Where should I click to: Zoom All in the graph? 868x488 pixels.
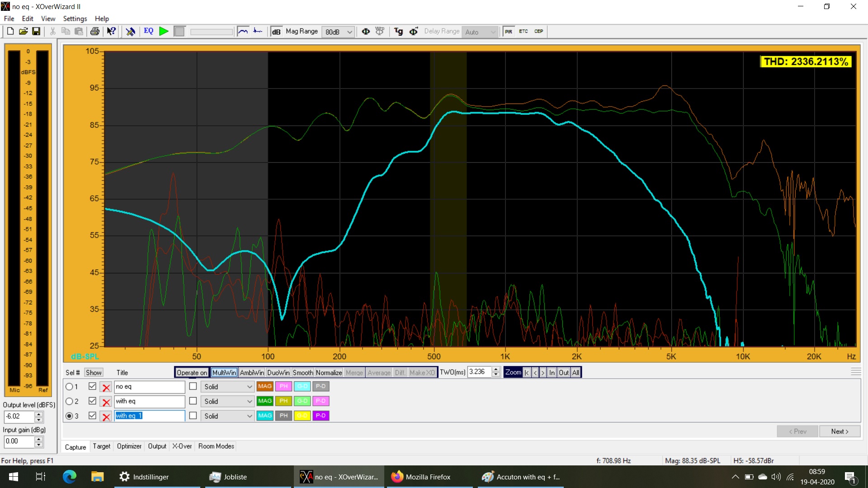click(x=576, y=373)
